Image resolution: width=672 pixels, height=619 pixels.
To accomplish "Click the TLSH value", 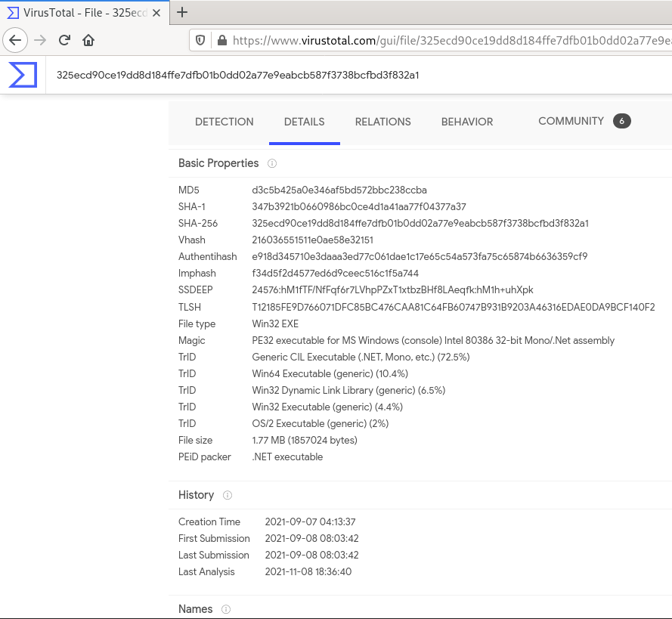I will point(454,307).
